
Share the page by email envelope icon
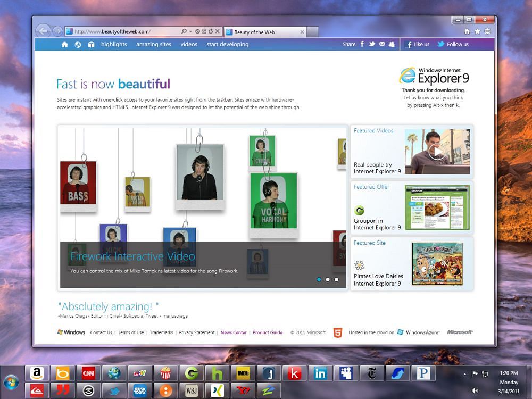382,44
